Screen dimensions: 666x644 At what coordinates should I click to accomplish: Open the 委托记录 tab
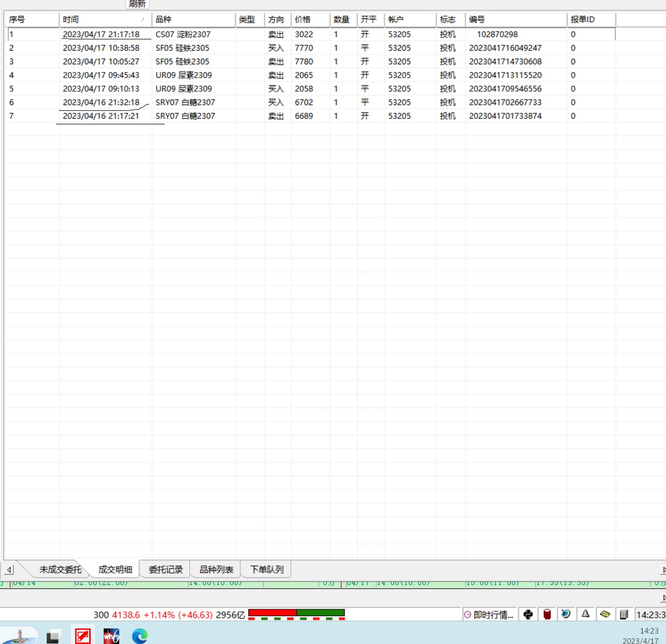165,569
